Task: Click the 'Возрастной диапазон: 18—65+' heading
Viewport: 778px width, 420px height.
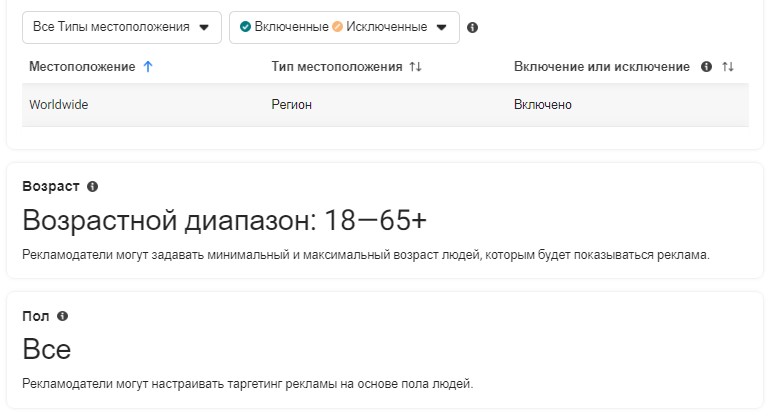Action: [x=224, y=220]
